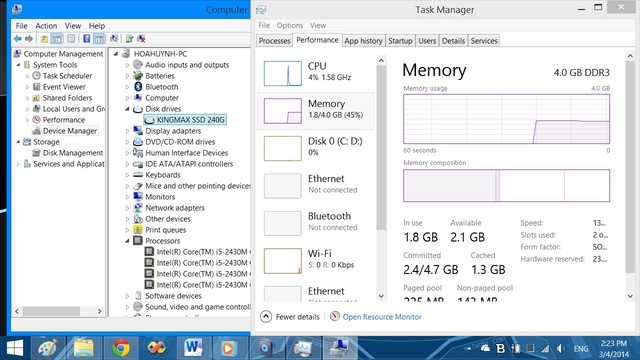Screen dimensions: 640x360
Task: Select the CPU performance graph thumbnail
Action: 282,73
